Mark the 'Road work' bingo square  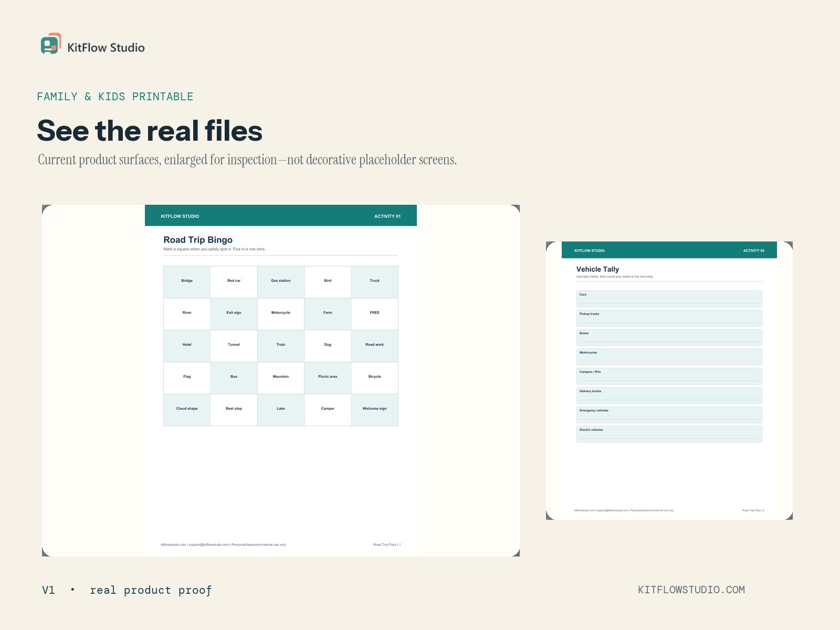pos(375,346)
